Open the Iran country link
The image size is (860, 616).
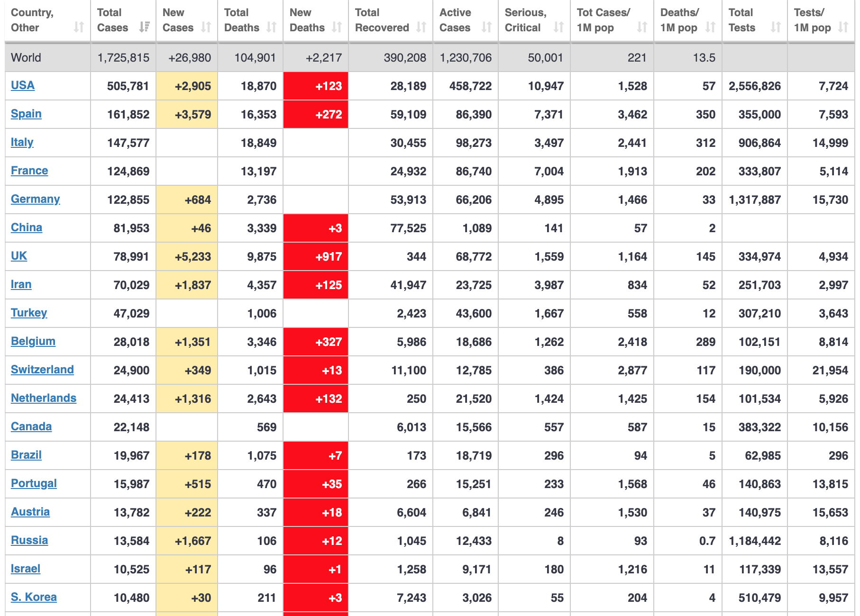click(21, 284)
